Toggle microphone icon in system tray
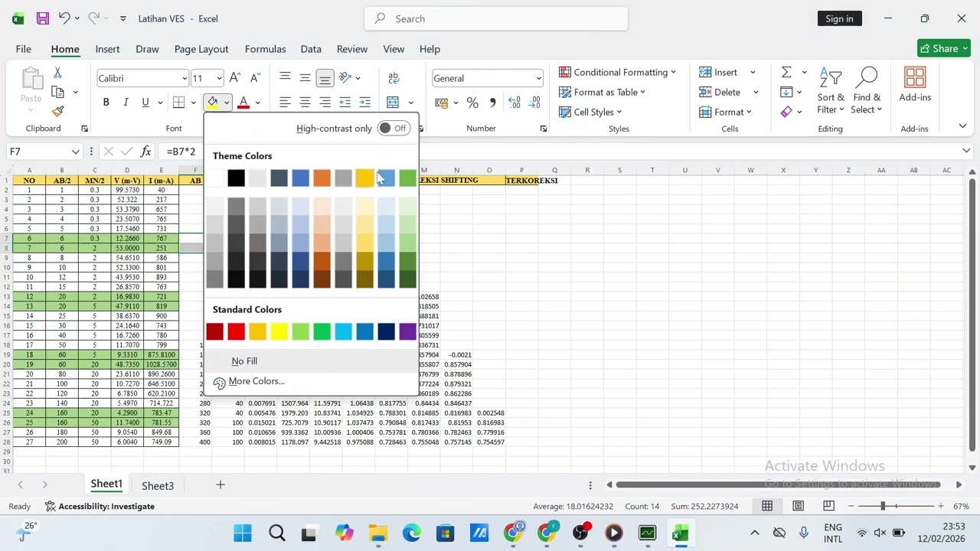This screenshot has height=551, width=980. tap(803, 533)
